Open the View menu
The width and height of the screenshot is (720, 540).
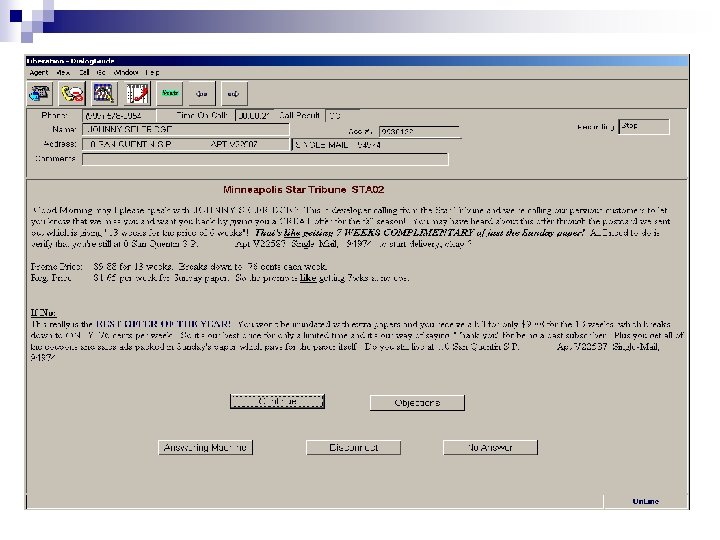[63, 73]
